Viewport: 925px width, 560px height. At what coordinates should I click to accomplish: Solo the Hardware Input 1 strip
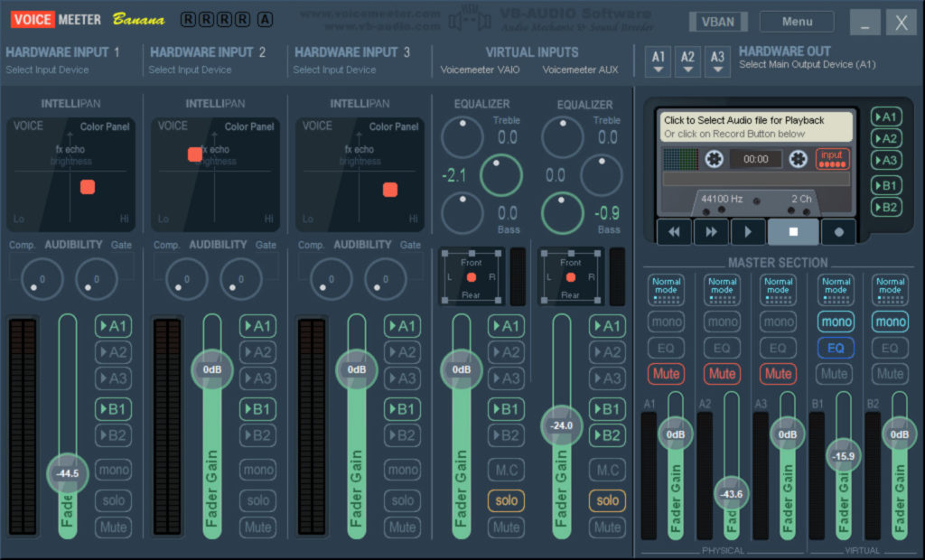tap(113, 500)
